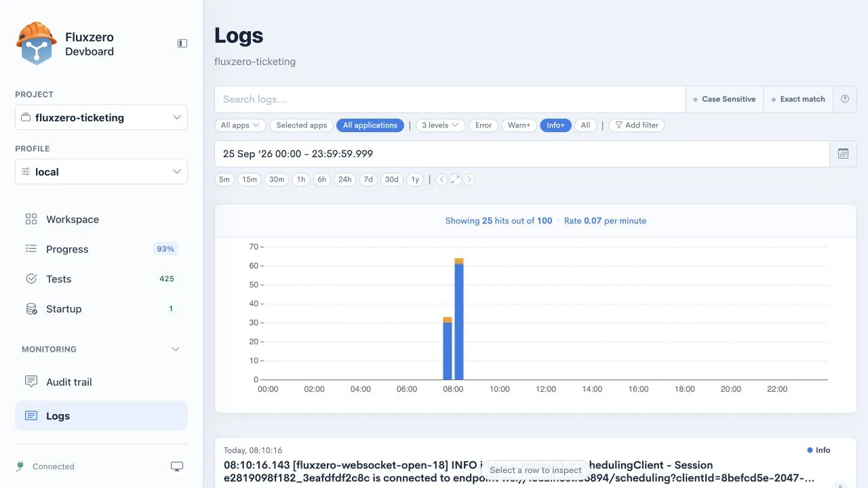Open the 3 levels dropdown
The image size is (868, 488).
pyautogui.click(x=440, y=125)
